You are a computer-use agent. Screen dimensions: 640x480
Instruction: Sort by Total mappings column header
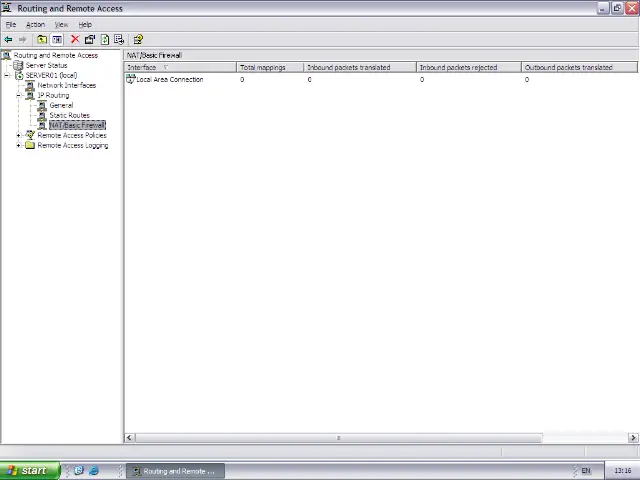(x=270, y=67)
